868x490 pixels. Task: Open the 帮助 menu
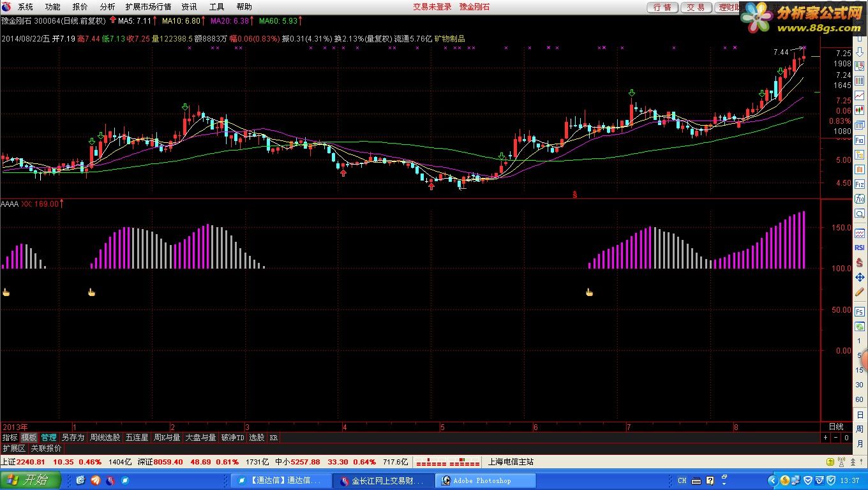(x=244, y=7)
